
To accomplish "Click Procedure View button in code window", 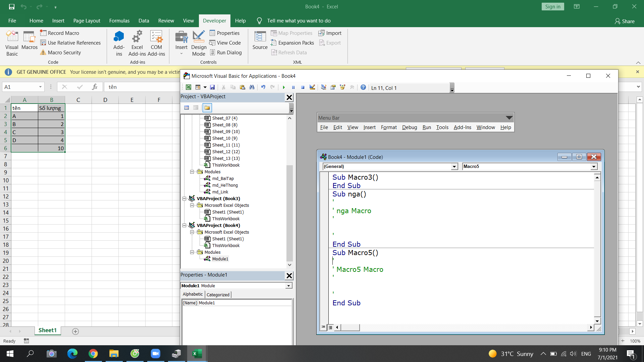I will tap(323, 327).
